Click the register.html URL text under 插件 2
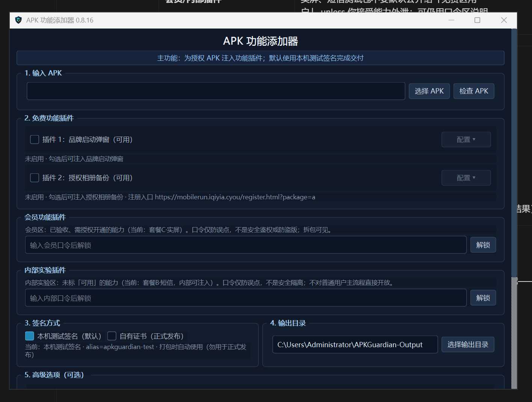This screenshot has width=532, height=402. point(235,197)
